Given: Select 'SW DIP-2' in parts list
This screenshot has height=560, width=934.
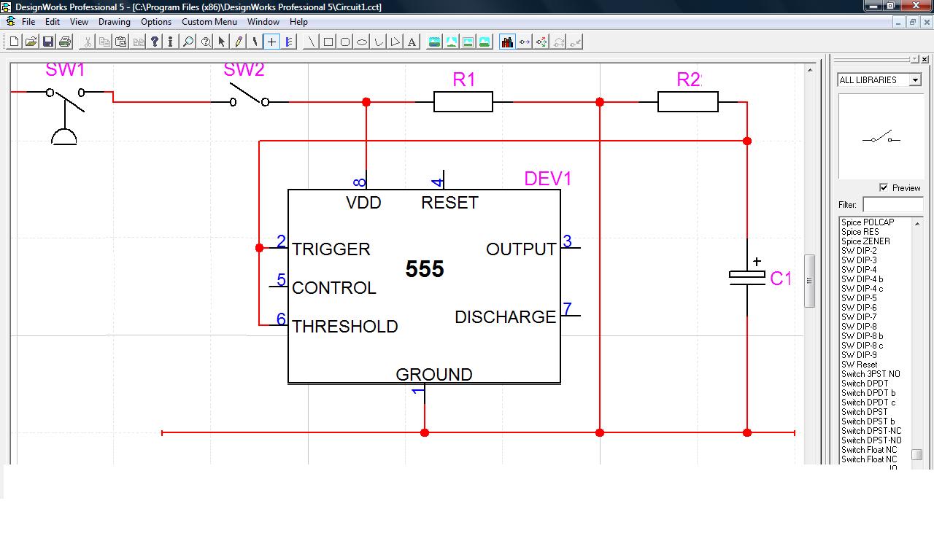Looking at the screenshot, I should (x=859, y=251).
